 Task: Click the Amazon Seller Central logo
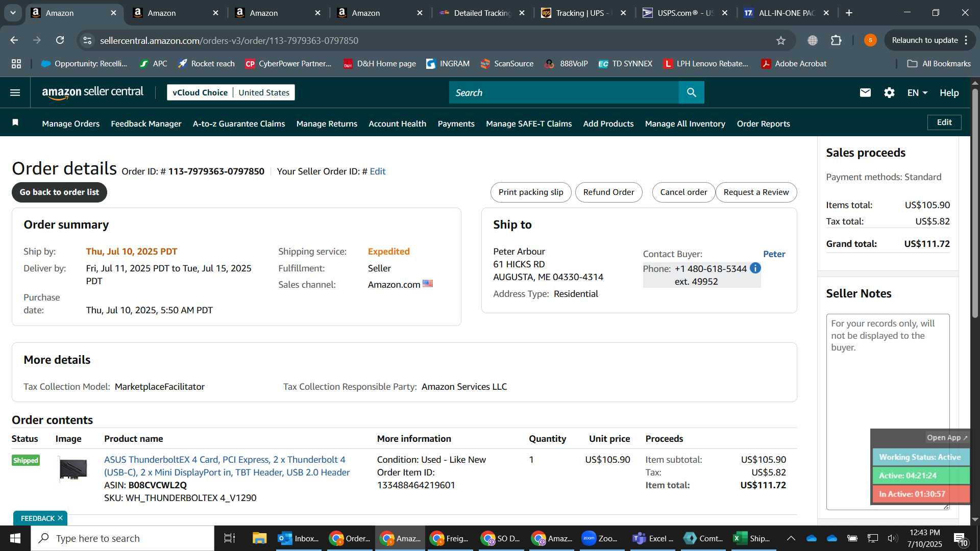coord(92,92)
